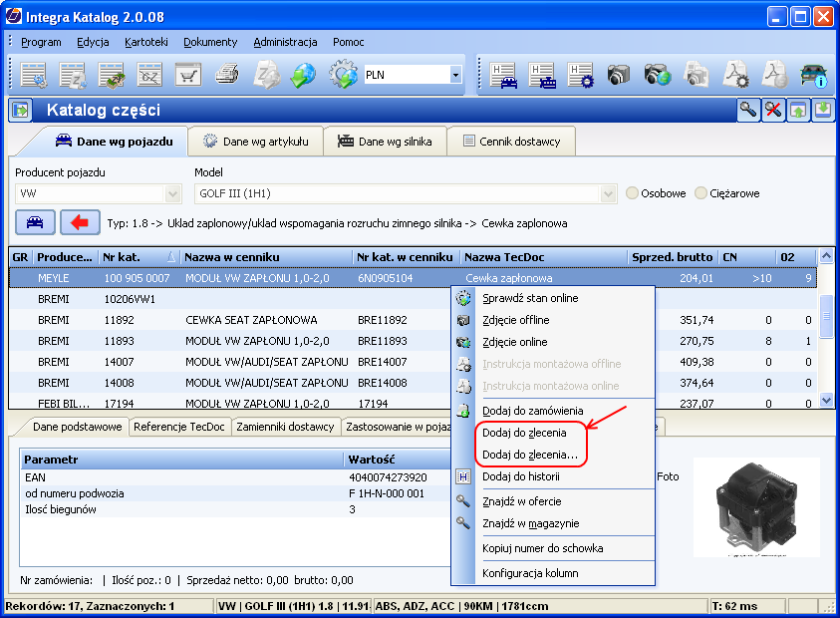This screenshot has width=840, height=618.
Task: Expand the Producent pojazdu VW dropdown
Action: tap(173, 193)
